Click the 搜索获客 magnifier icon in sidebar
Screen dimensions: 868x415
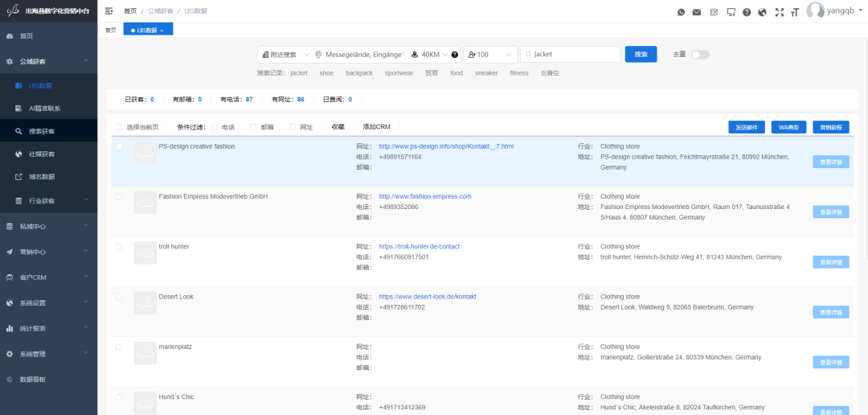(x=18, y=131)
